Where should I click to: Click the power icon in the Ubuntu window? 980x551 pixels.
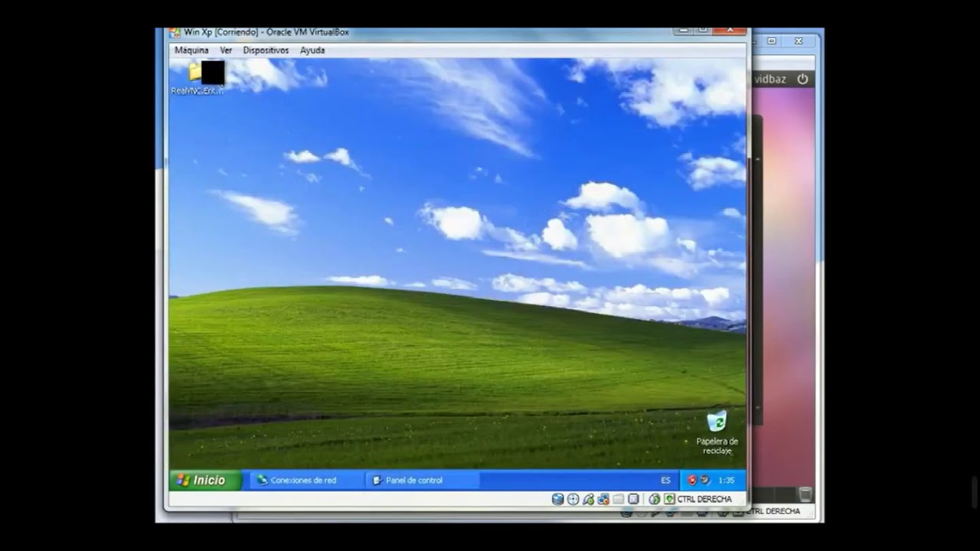[x=802, y=79]
